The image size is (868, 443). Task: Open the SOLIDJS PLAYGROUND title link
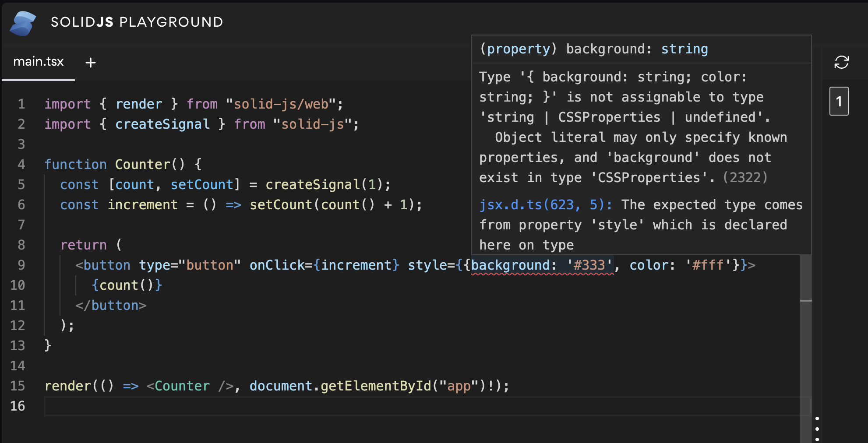pyautogui.click(x=137, y=22)
